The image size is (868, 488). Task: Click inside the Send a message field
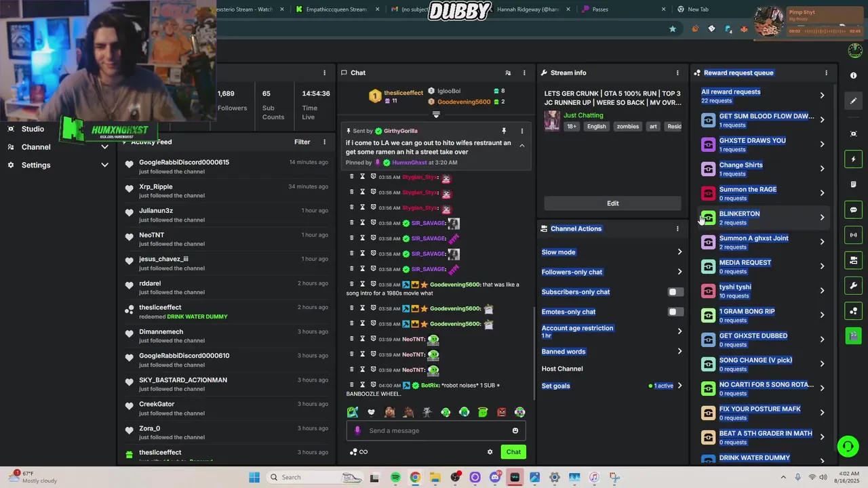pyautogui.click(x=436, y=430)
